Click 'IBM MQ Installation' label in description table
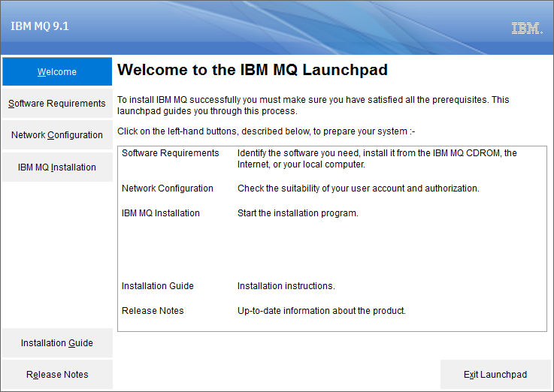 [x=161, y=213]
